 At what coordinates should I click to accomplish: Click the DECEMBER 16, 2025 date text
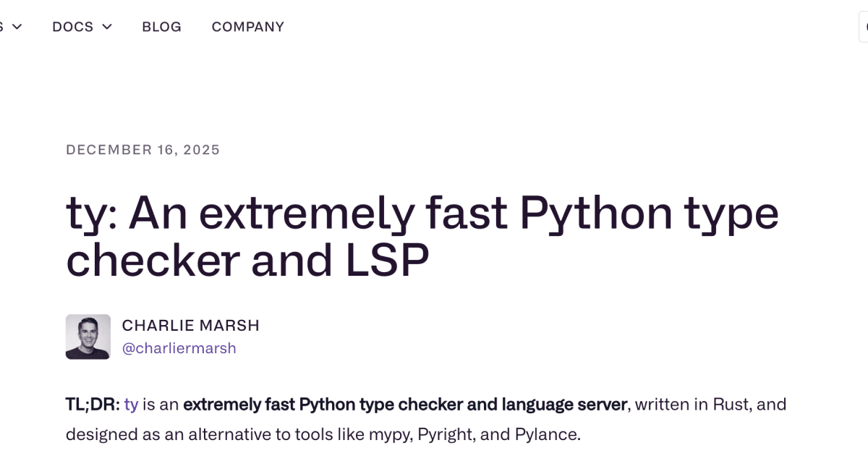(142, 150)
